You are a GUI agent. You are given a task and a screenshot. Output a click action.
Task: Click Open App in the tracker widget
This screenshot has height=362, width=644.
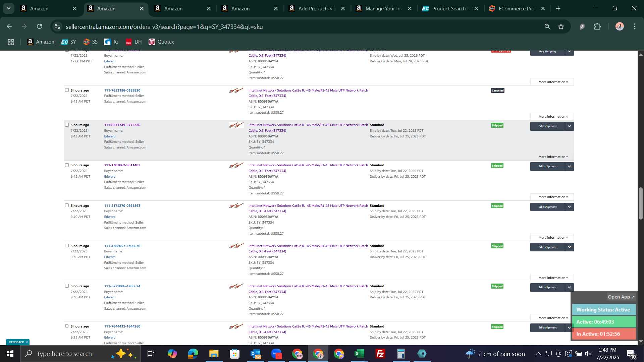[621, 297]
